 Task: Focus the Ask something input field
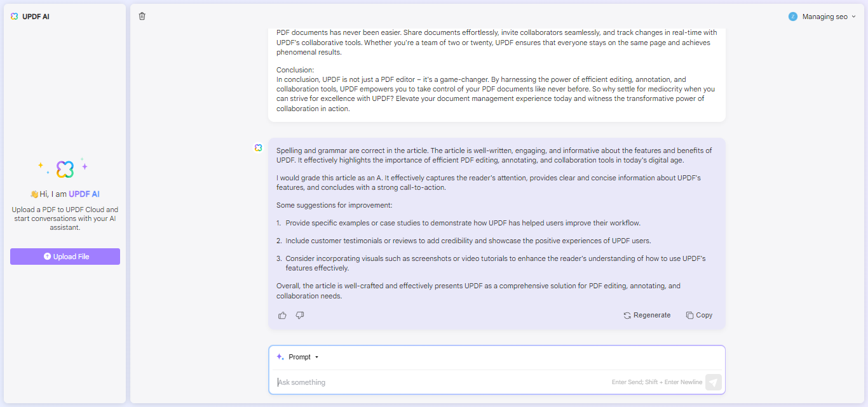[442, 382]
